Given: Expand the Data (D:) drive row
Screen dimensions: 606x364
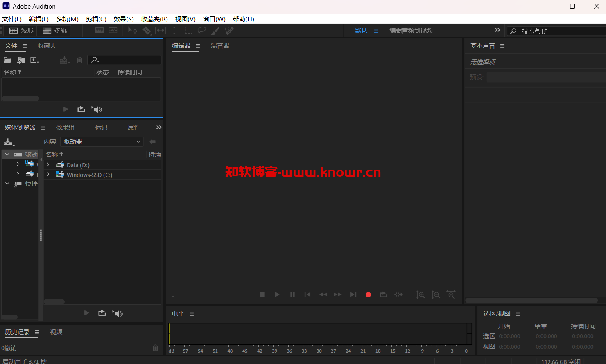Looking at the screenshot, I should 48,165.
